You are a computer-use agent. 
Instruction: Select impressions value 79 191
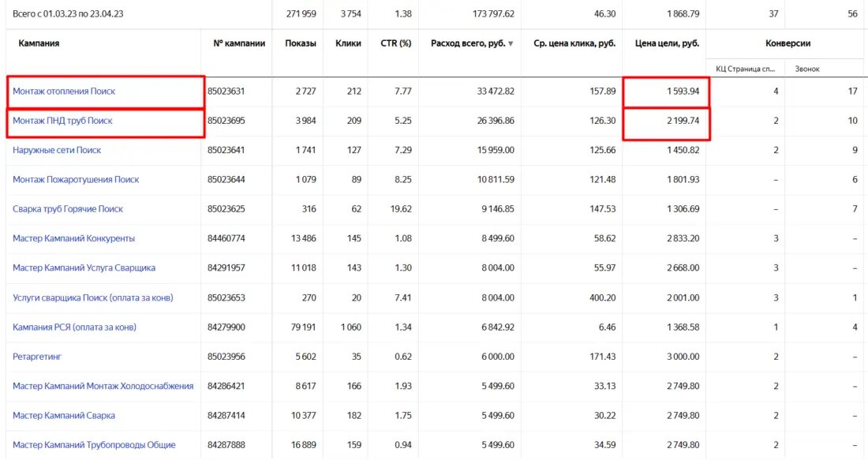click(303, 327)
